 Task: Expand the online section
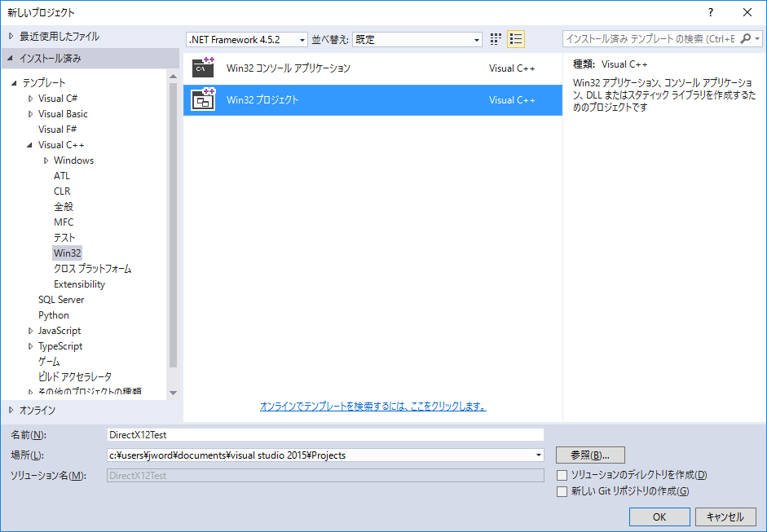pos(11,410)
